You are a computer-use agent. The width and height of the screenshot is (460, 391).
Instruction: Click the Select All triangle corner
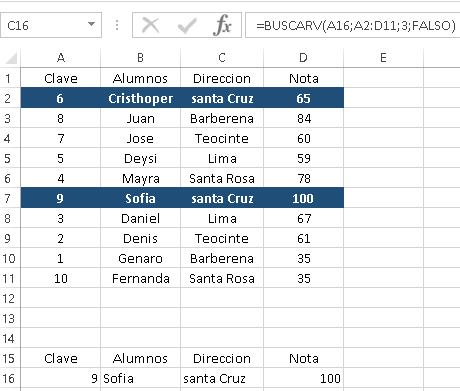click(x=11, y=58)
